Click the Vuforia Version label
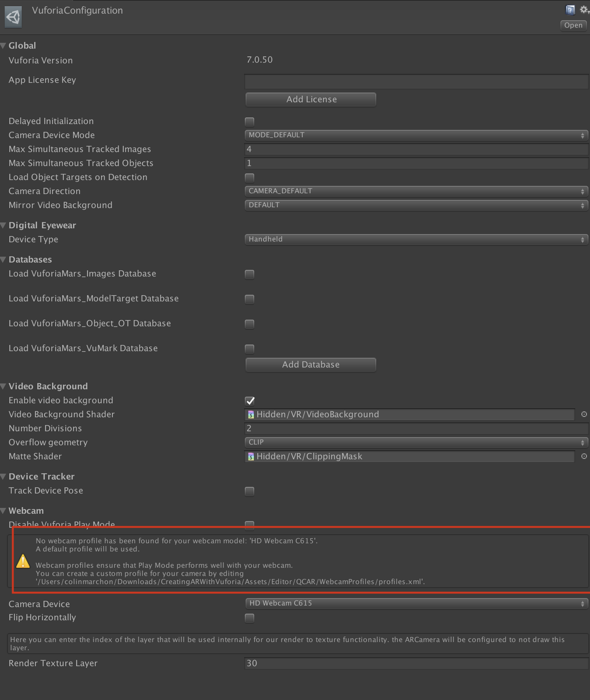 (x=41, y=61)
